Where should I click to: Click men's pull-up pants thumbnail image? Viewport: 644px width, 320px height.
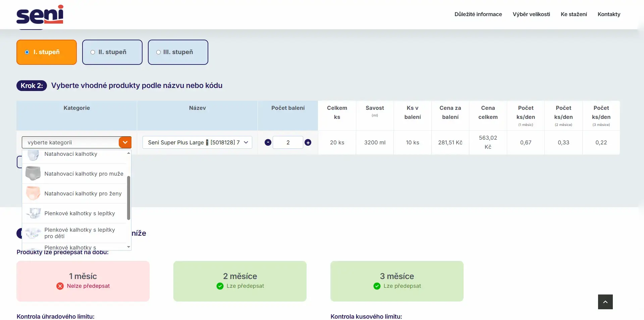coord(33,173)
